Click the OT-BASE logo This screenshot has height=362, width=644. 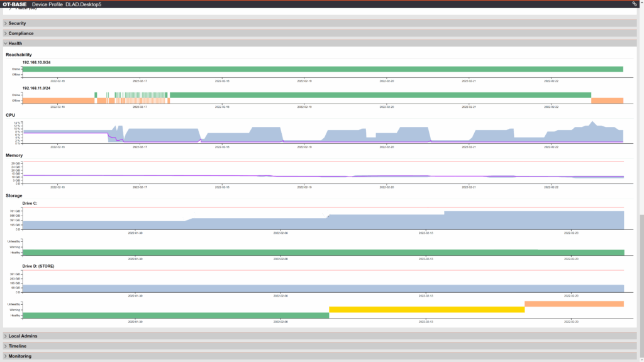coord(14,4)
